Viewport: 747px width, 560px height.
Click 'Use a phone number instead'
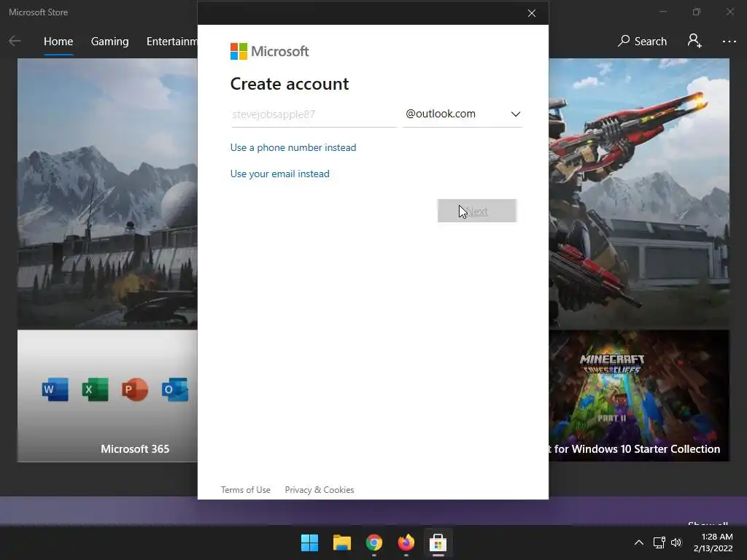[293, 147]
